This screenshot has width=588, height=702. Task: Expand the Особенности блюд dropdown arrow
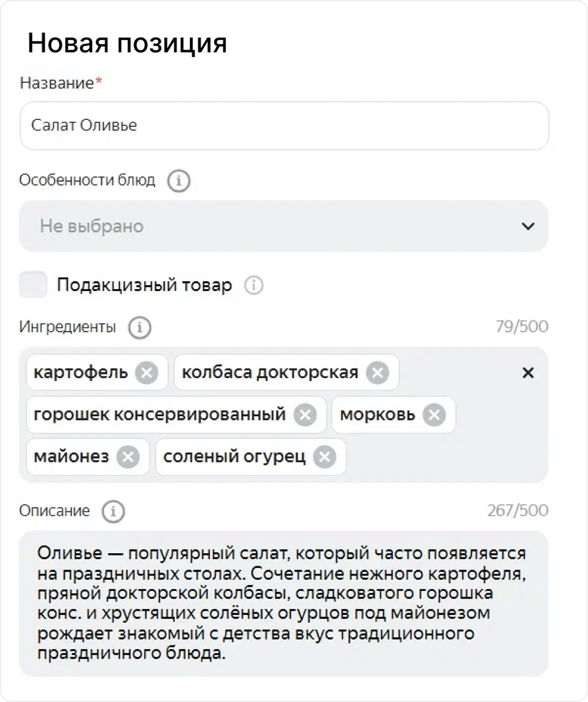click(528, 226)
